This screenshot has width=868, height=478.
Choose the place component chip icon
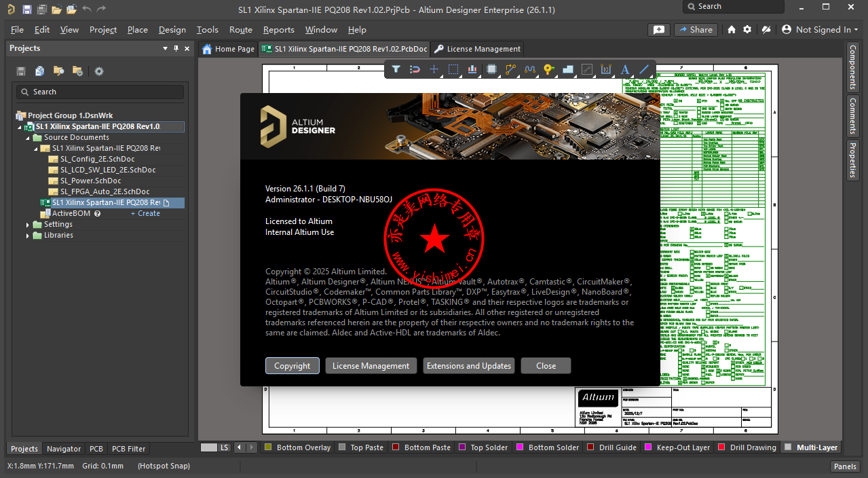(x=492, y=69)
